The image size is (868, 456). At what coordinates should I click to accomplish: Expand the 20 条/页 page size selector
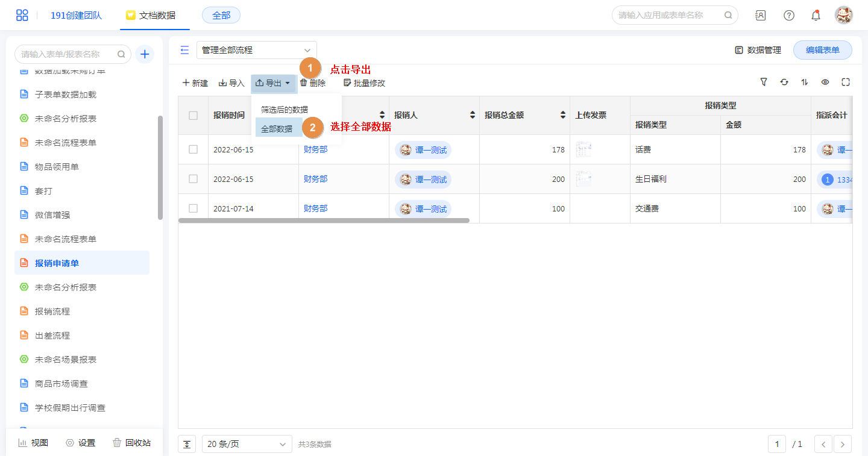coord(247,444)
